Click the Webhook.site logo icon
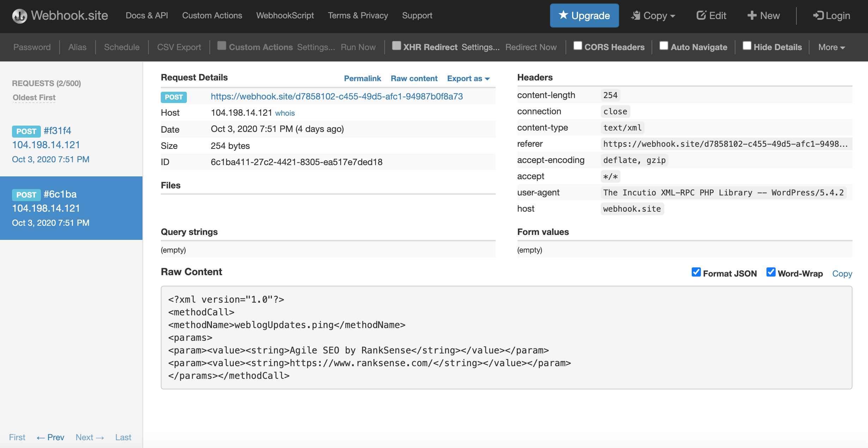 [19, 16]
